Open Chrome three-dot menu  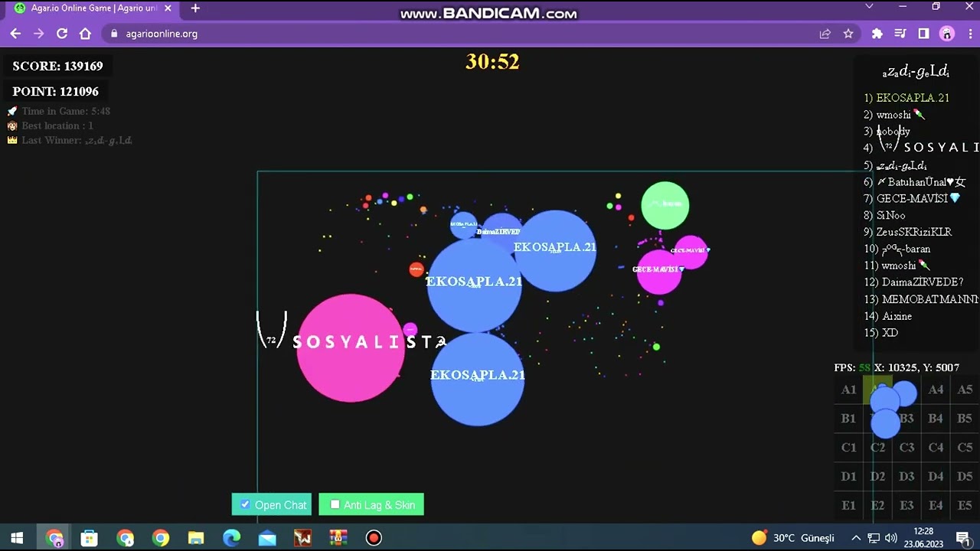[x=969, y=34]
